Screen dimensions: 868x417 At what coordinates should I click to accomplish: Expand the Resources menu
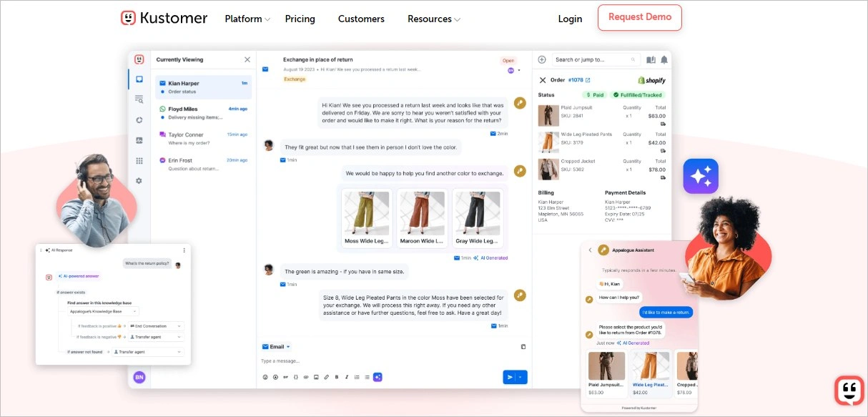click(434, 19)
